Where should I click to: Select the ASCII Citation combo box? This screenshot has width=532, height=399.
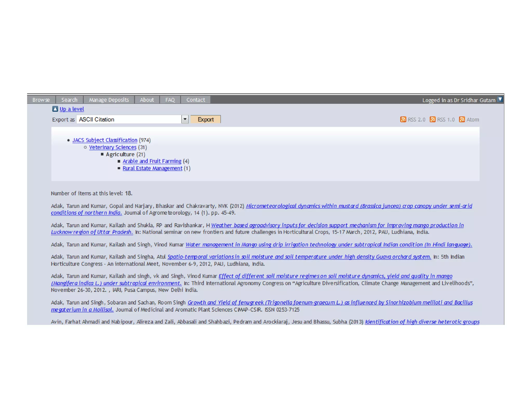click(129, 119)
